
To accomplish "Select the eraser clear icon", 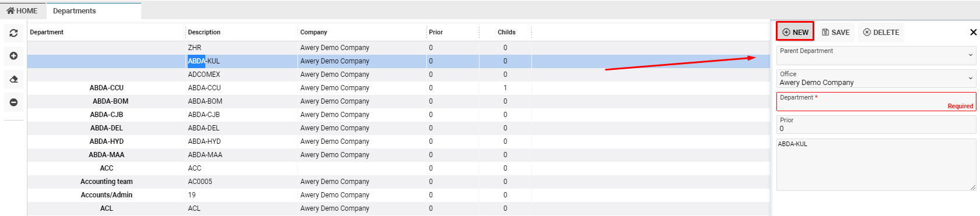I will (13, 79).
